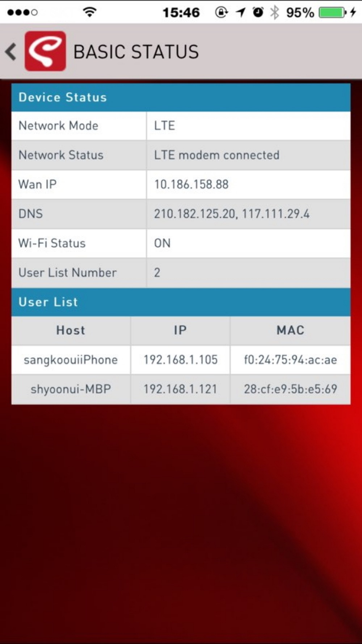Tap the cellular signal dots
The width and height of the screenshot is (362, 644).
click(22, 13)
